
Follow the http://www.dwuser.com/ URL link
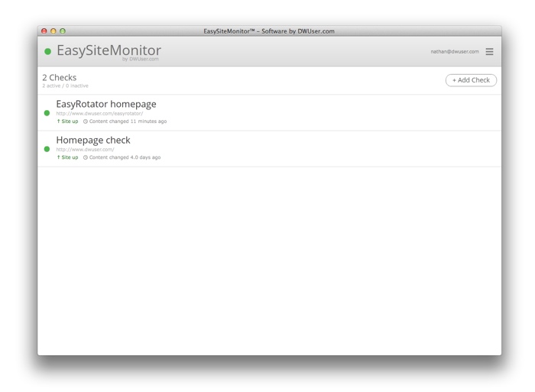pos(85,149)
